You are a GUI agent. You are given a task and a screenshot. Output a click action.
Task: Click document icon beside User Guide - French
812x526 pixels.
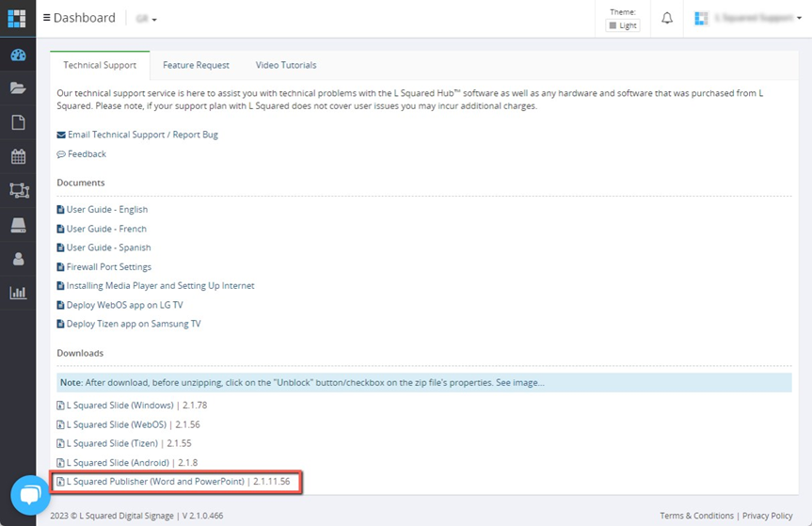tap(60, 229)
